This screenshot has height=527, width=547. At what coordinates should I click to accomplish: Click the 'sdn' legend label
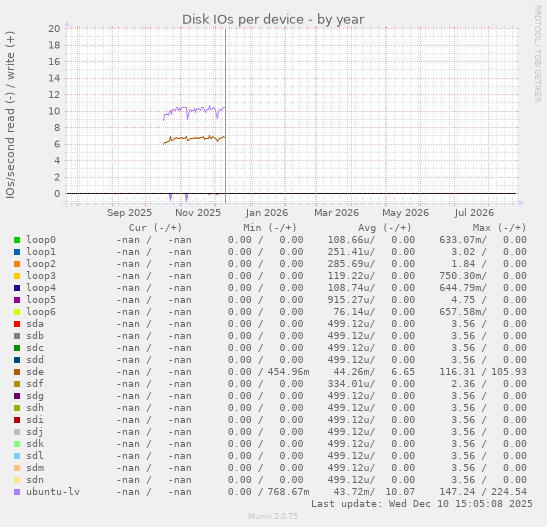click(x=35, y=480)
